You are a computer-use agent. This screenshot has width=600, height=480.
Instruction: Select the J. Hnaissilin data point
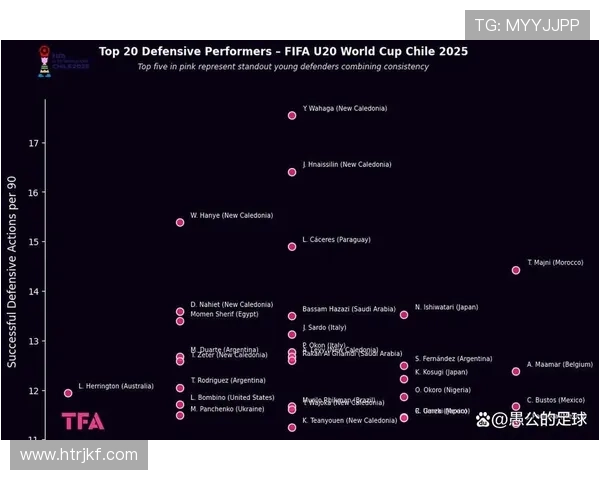pyautogui.click(x=292, y=172)
